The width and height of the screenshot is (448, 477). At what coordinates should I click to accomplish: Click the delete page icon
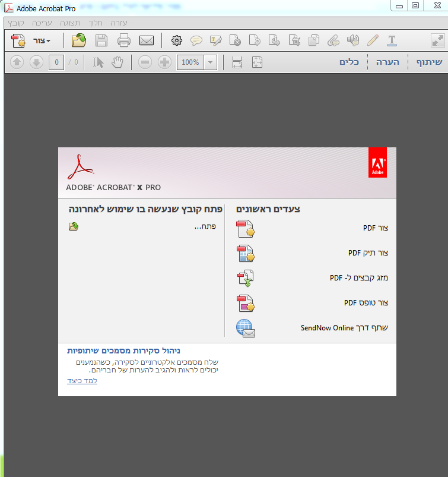[235, 40]
